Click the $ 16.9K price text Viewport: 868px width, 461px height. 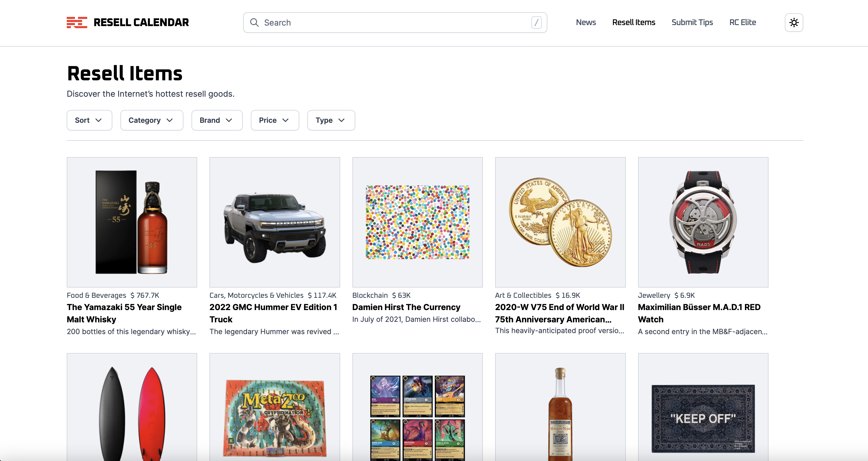coord(568,295)
